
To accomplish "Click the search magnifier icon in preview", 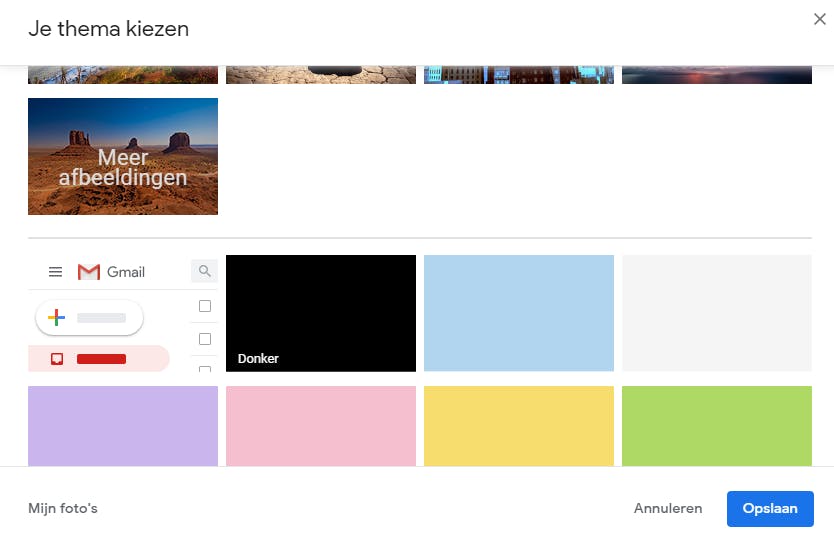I will click(x=205, y=271).
